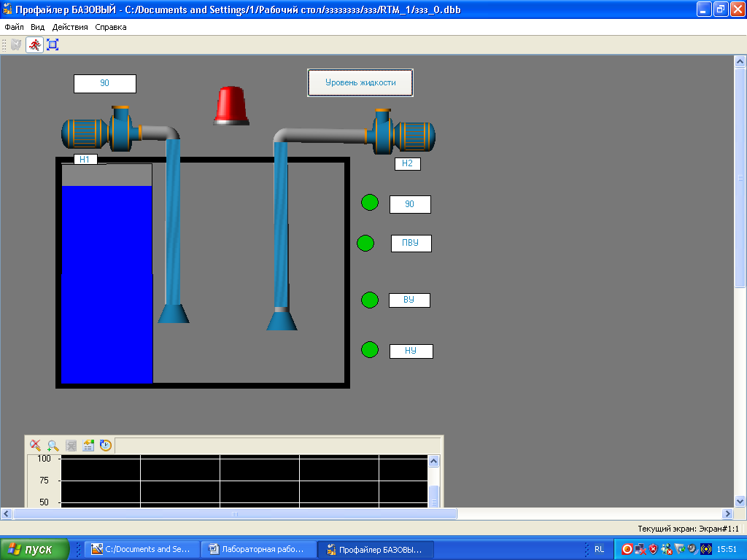Switch to Лабораторная рабо... taskbar window

click(258, 549)
